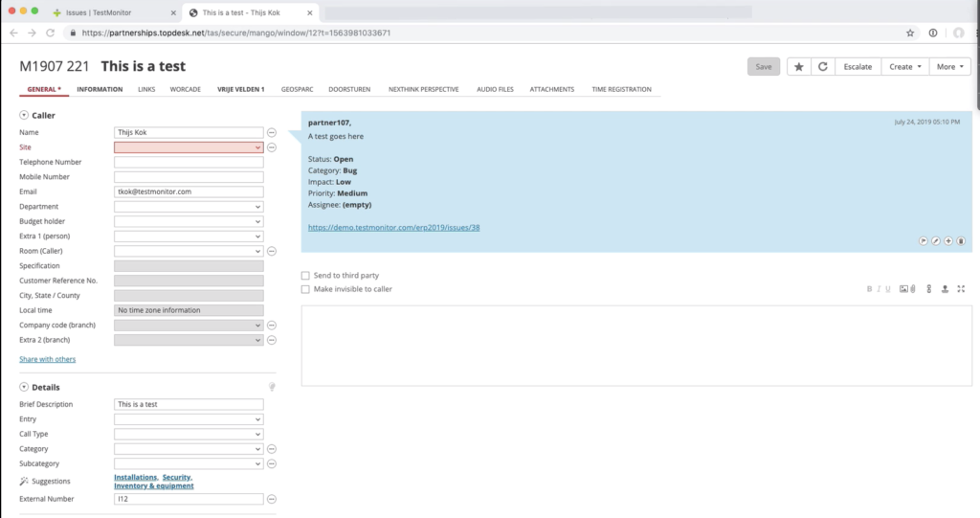The image size is (980, 518).
Task: Open the Budget holder dropdown
Action: coord(189,221)
